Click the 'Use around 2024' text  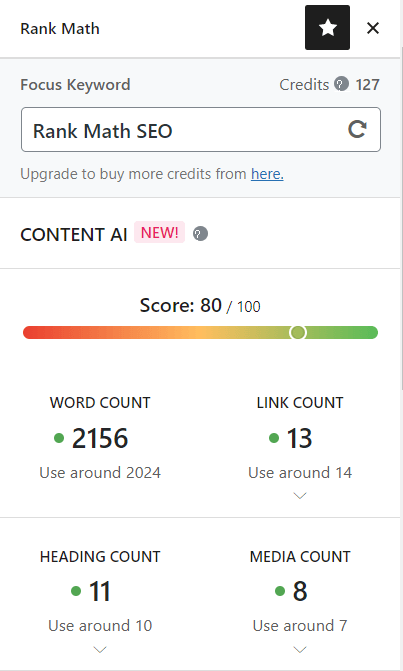[x=100, y=472]
